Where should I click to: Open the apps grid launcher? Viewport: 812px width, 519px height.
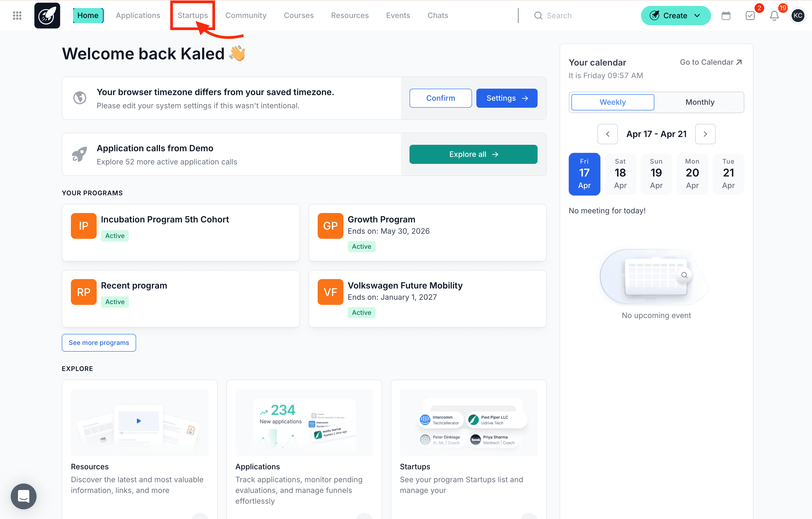click(17, 16)
